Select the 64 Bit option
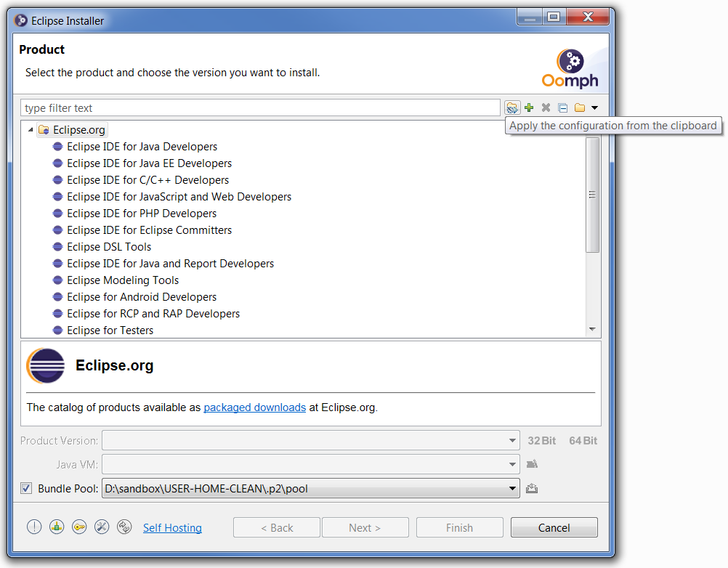Image resolution: width=728 pixels, height=568 pixels. 583,440
